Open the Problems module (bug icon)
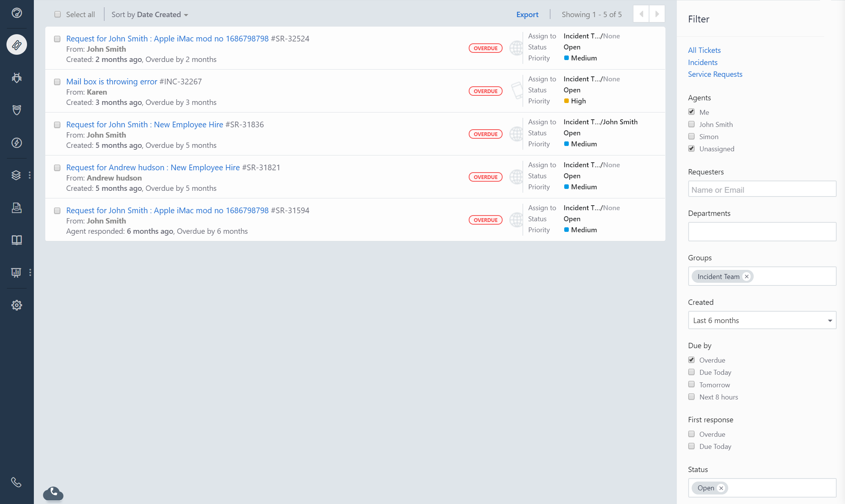The width and height of the screenshot is (845, 504). [17, 78]
